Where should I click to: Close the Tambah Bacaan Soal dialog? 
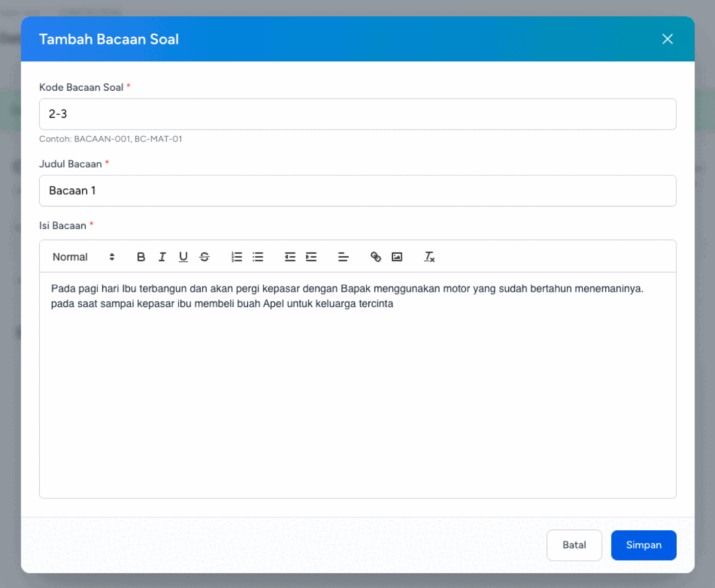point(667,39)
